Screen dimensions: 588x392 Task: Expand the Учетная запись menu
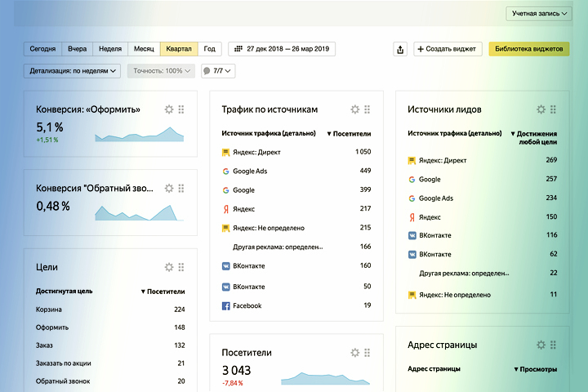tap(539, 14)
